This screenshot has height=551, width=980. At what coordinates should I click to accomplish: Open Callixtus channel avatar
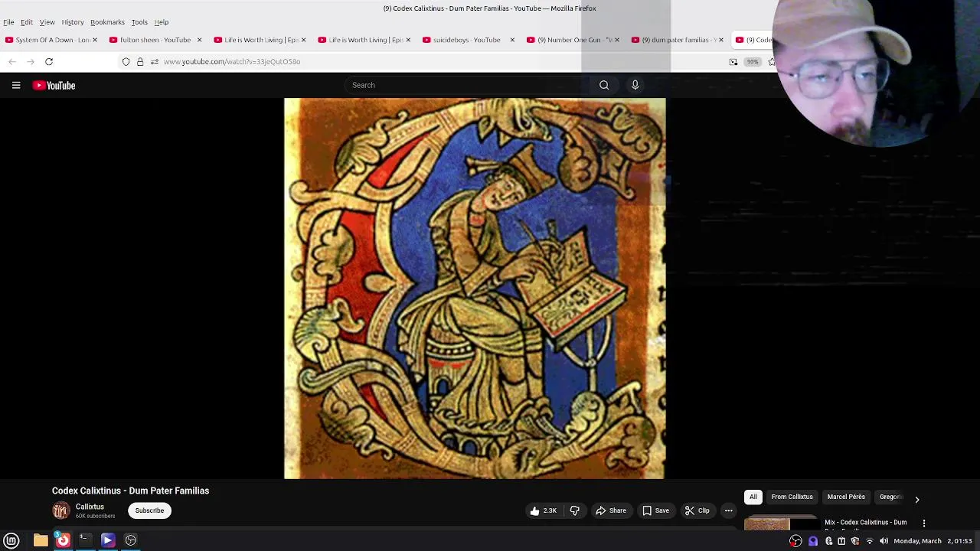pyautogui.click(x=60, y=510)
